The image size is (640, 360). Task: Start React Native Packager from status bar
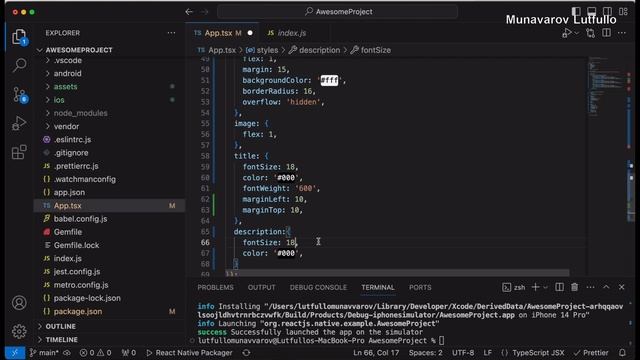tap(189, 353)
